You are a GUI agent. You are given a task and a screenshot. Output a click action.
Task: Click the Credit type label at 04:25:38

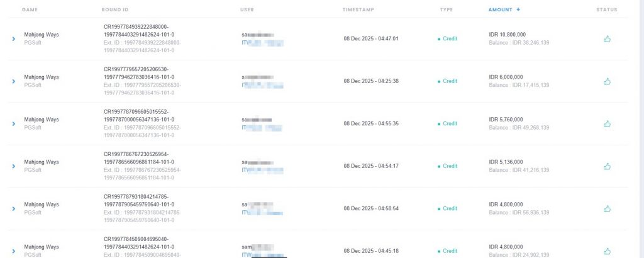click(450, 81)
